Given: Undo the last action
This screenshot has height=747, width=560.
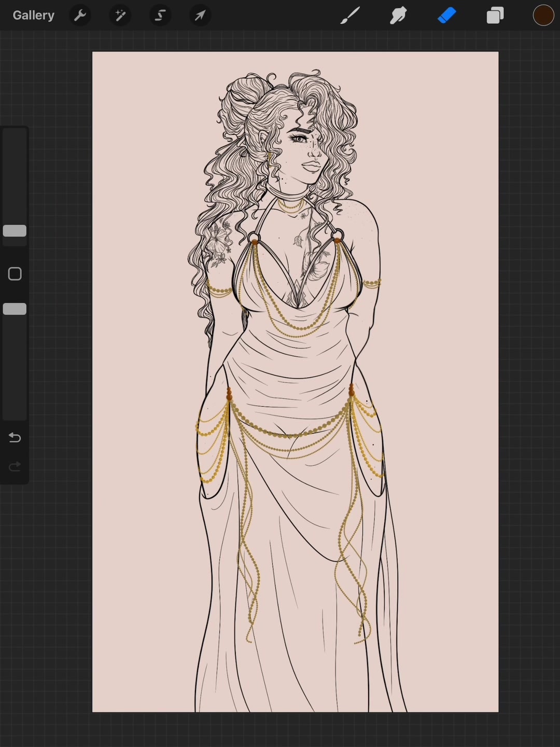Looking at the screenshot, I should click(15, 438).
